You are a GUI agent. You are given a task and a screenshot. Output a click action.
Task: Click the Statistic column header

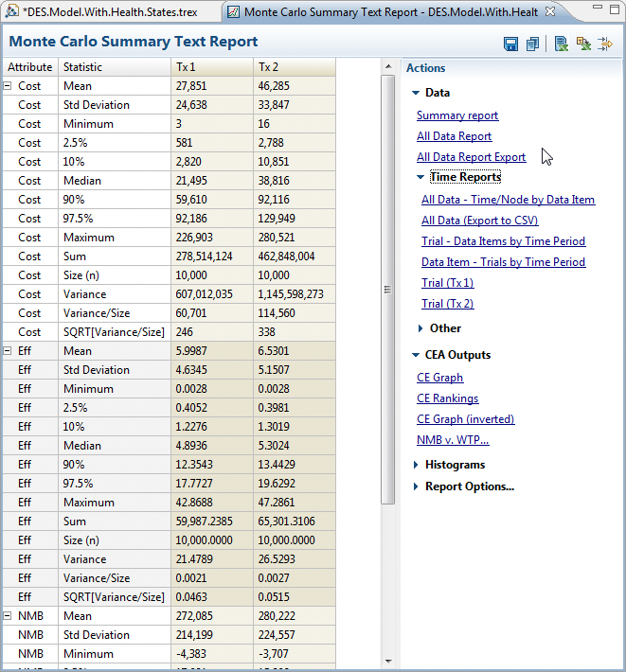click(115, 67)
